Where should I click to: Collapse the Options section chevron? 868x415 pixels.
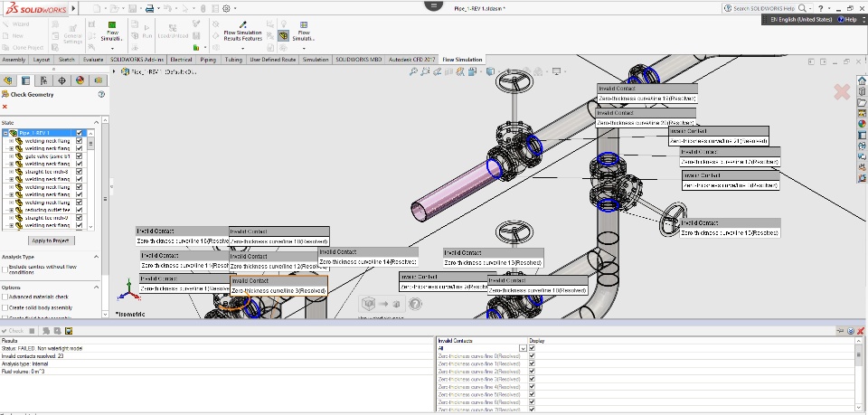point(96,288)
